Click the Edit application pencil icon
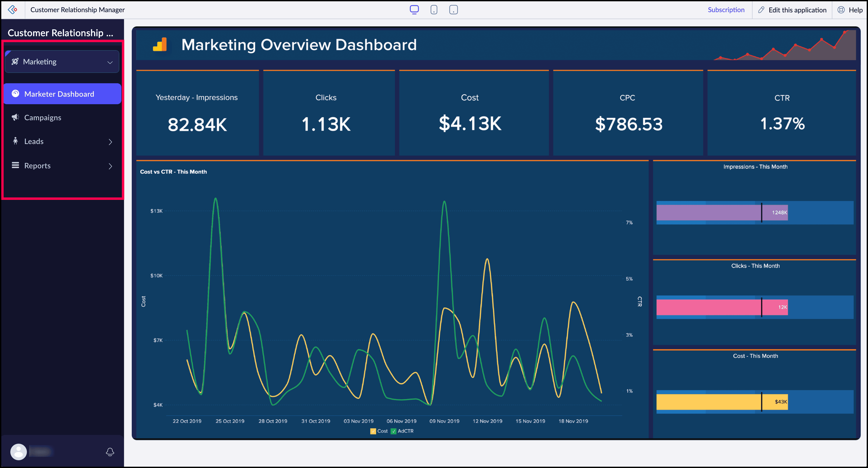Screen dimensions: 868x468 click(761, 10)
